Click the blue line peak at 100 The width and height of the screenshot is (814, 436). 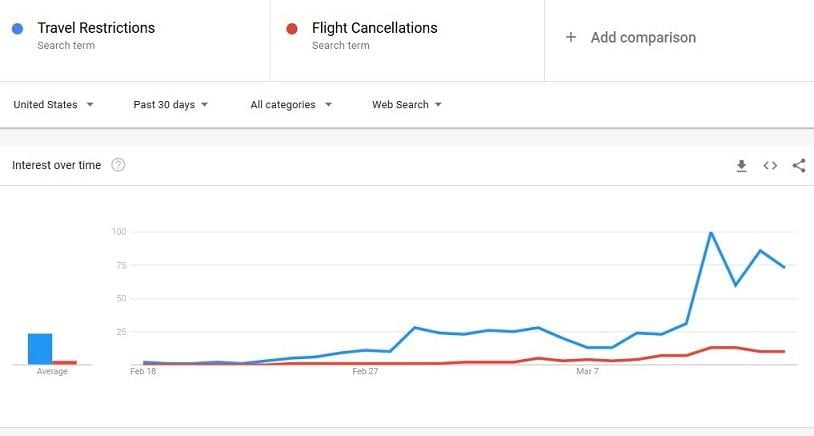point(711,233)
